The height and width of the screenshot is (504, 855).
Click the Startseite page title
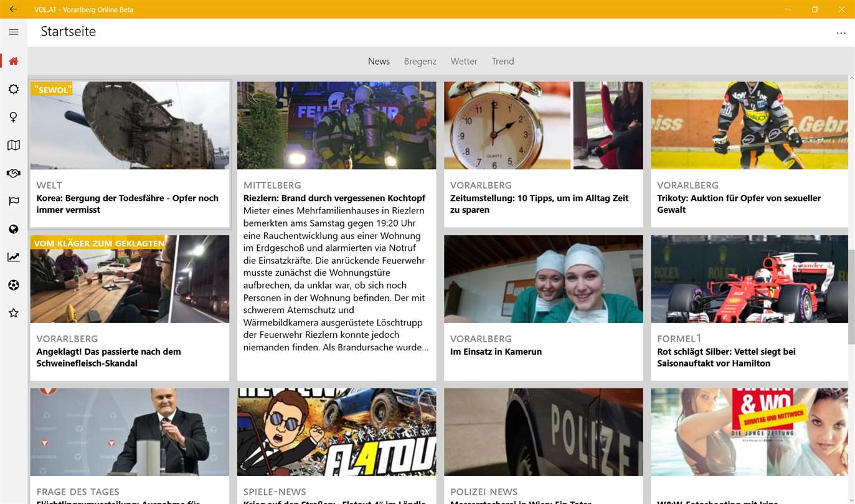tap(68, 32)
